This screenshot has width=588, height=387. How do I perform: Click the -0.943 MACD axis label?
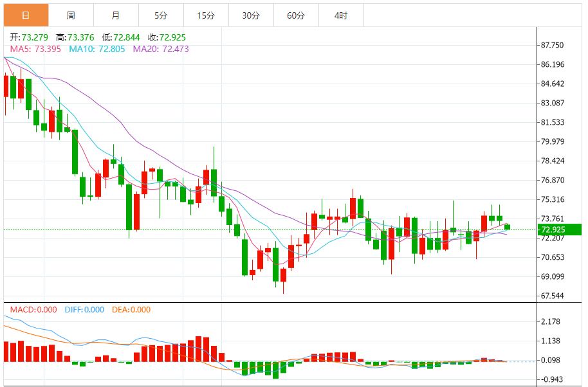[x=551, y=379]
